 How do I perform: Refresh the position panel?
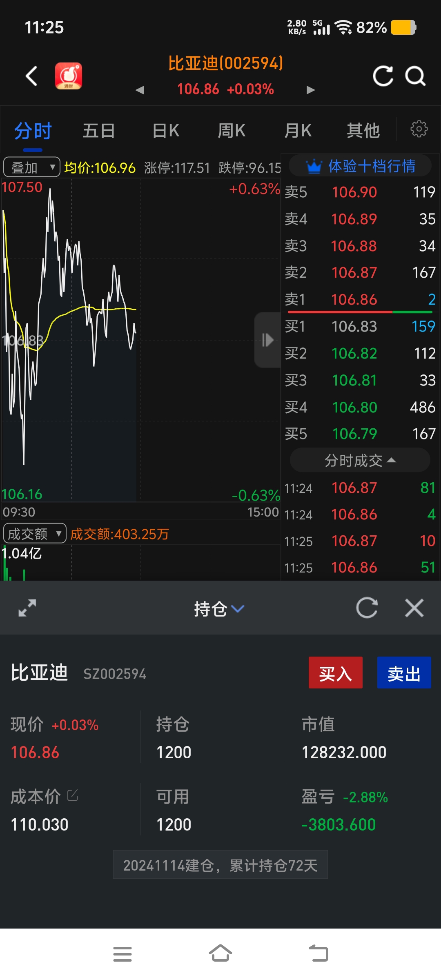click(367, 608)
